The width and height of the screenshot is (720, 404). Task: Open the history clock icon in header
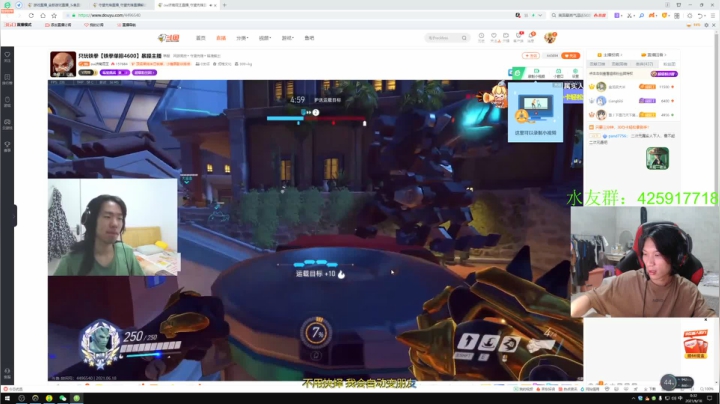pos(481,37)
